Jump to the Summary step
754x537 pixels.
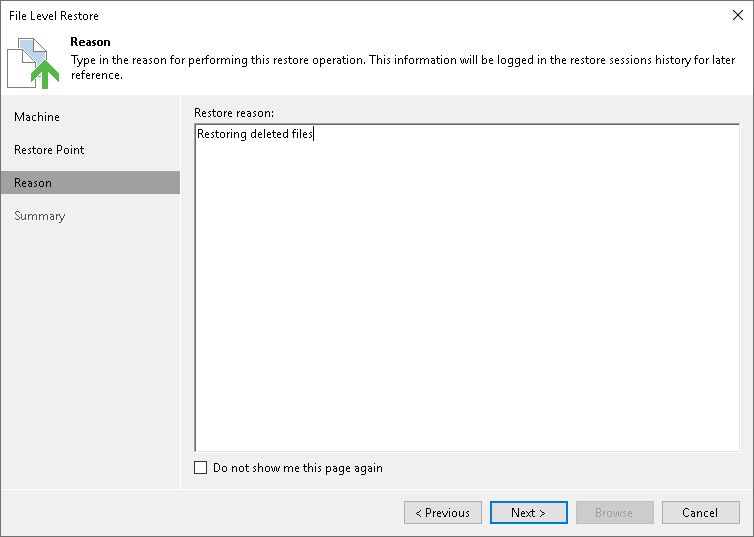[39, 216]
